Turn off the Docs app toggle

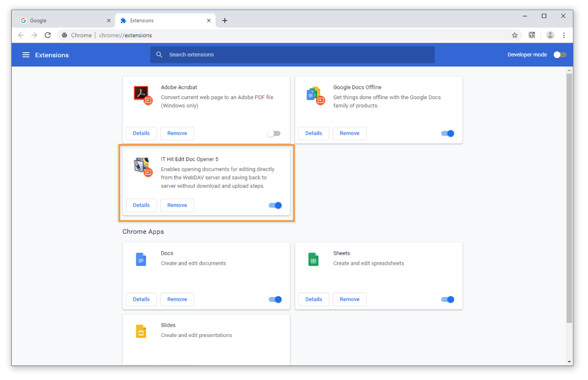[x=275, y=299]
